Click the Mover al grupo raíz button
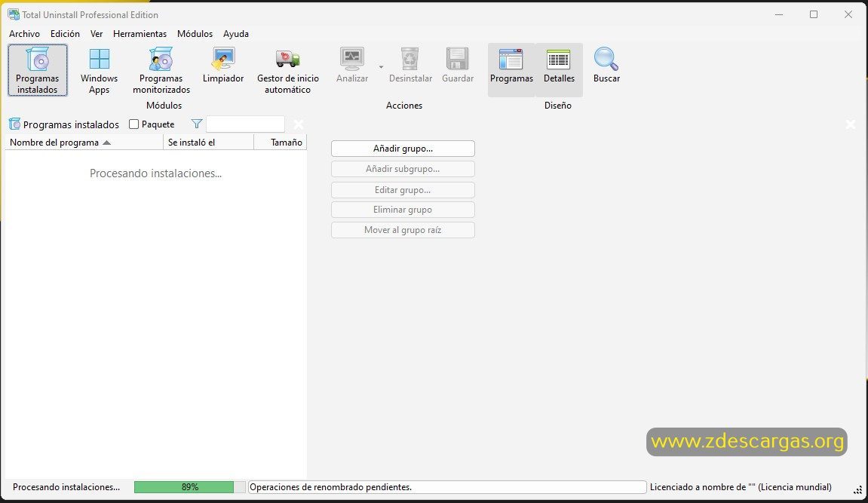 403,230
